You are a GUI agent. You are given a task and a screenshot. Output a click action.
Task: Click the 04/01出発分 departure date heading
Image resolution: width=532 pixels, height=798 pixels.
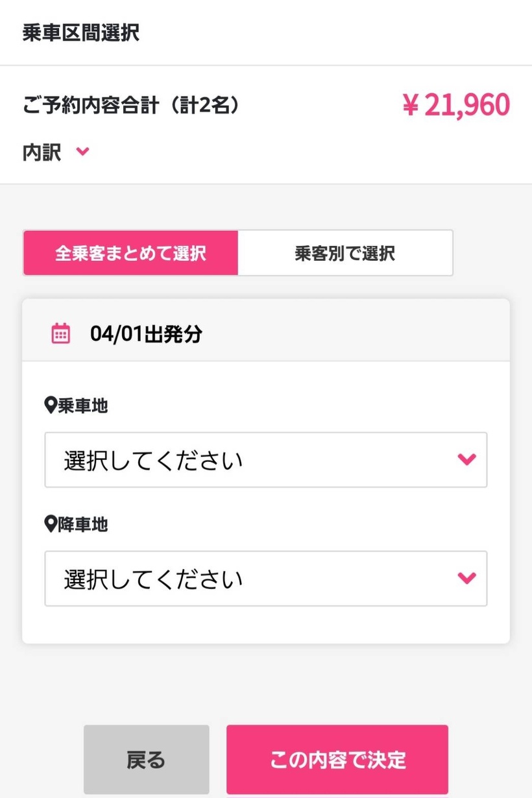click(146, 334)
